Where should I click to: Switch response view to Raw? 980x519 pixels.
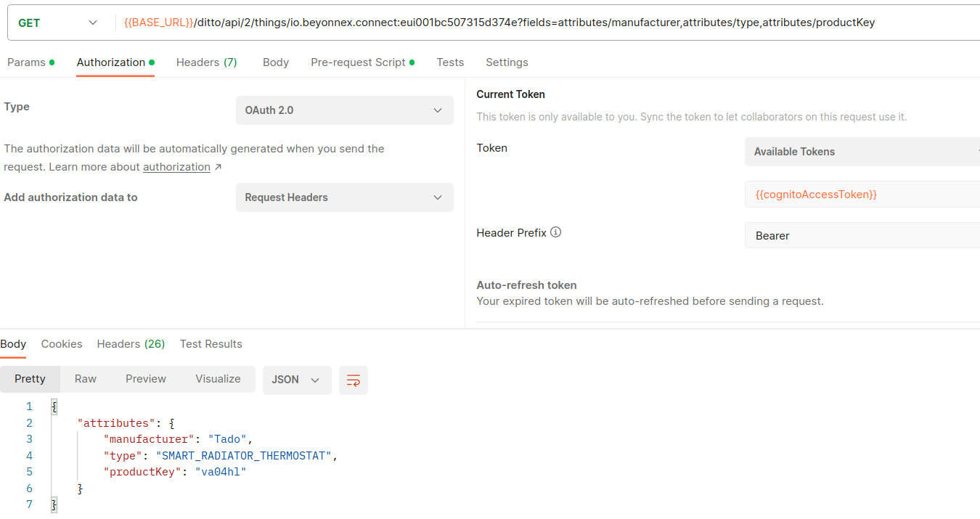85,378
